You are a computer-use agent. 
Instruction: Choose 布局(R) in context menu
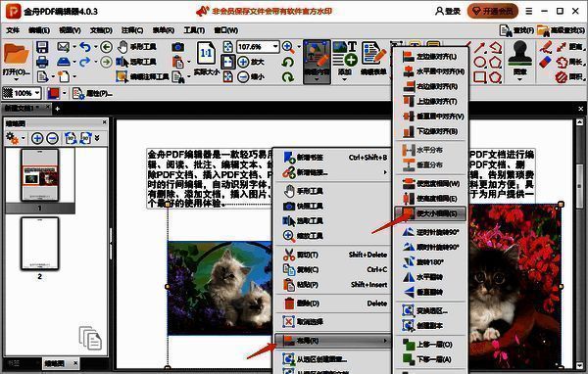(x=333, y=341)
